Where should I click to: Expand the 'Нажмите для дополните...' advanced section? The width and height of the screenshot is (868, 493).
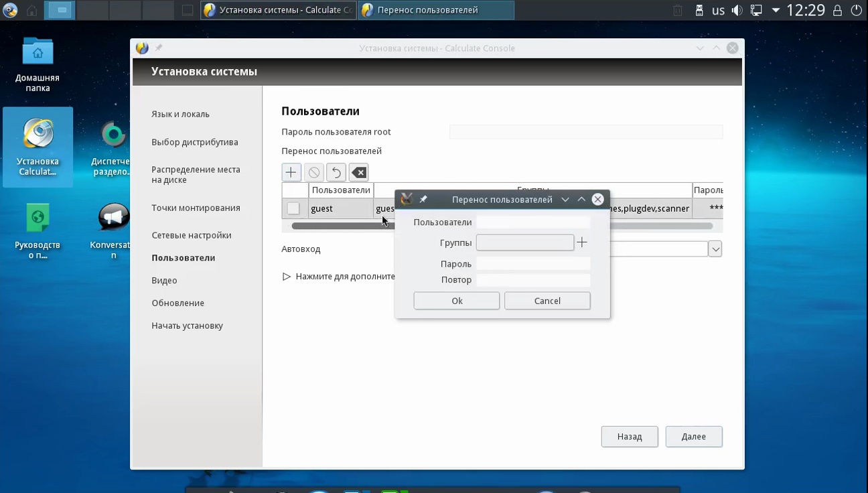click(x=287, y=277)
